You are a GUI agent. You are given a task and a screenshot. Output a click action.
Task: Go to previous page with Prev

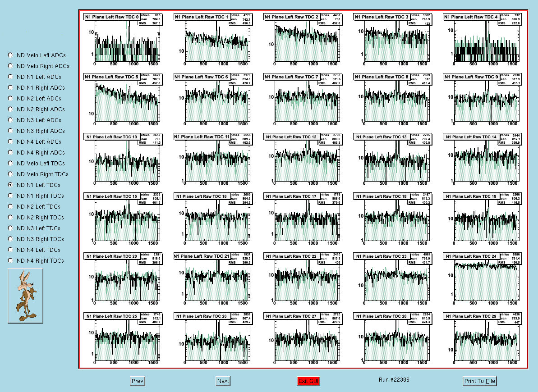pyautogui.click(x=138, y=381)
